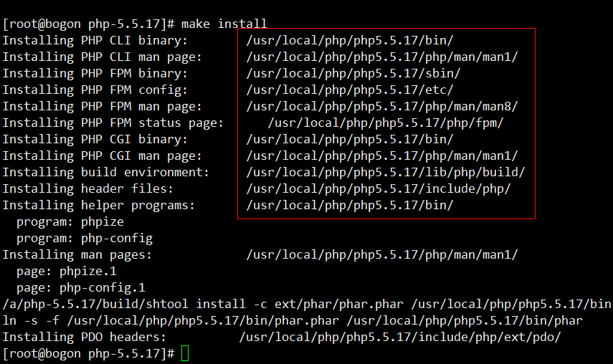
Task: Click the 'program: phpize' line
Action: 70,222
